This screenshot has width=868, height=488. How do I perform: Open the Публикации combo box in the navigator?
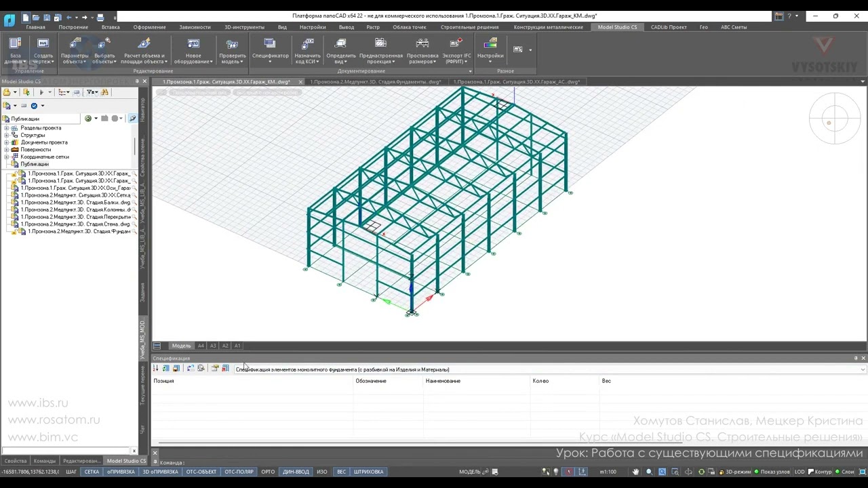pyautogui.click(x=42, y=119)
